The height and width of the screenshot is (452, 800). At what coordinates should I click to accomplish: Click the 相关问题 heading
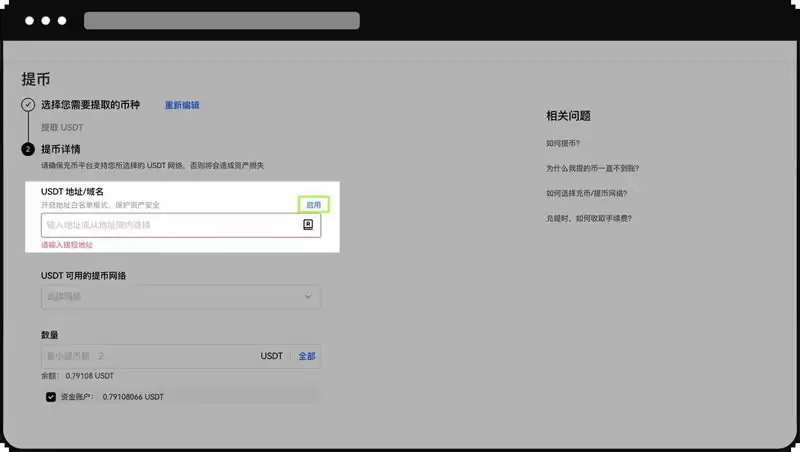tap(568, 116)
